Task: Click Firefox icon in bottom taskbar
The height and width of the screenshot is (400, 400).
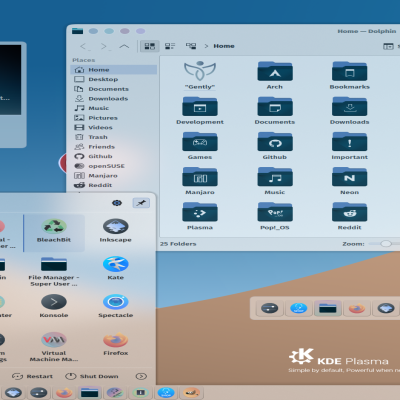Action: tap(64, 393)
